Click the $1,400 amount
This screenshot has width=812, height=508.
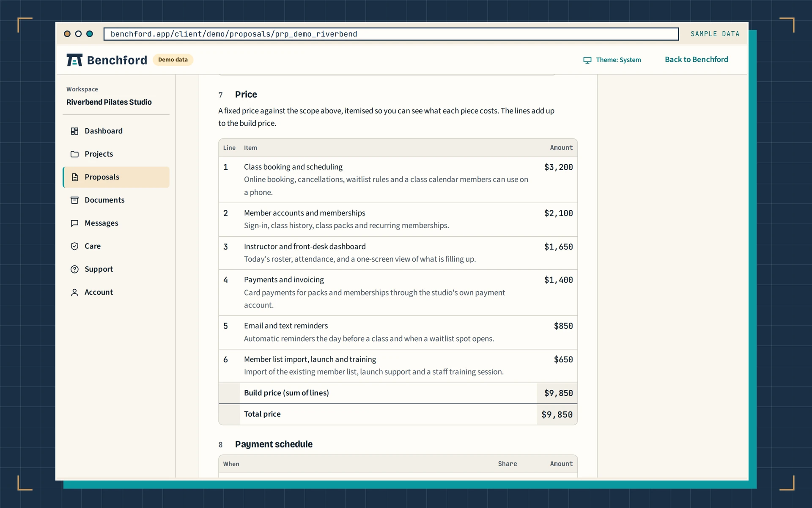[558, 280]
